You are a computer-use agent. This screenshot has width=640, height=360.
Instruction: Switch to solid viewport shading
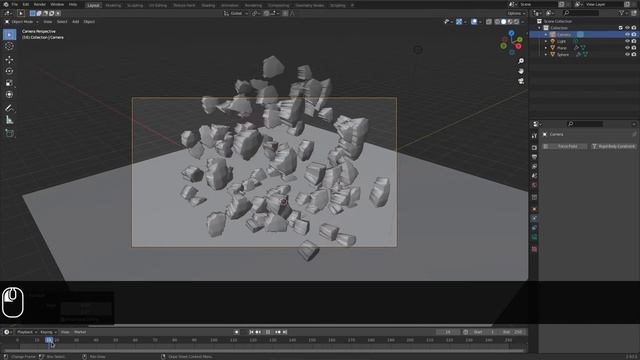[503, 22]
